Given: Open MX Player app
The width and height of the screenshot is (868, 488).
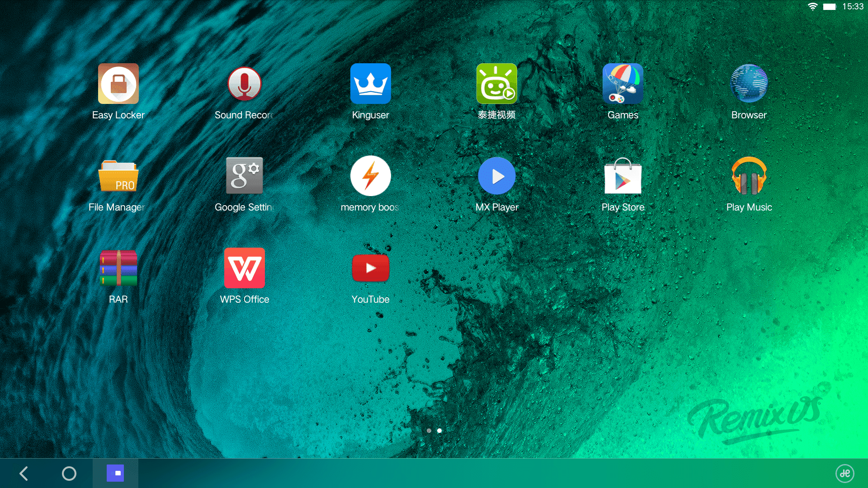Looking at the screenshot, I should (x=497, y=176).
